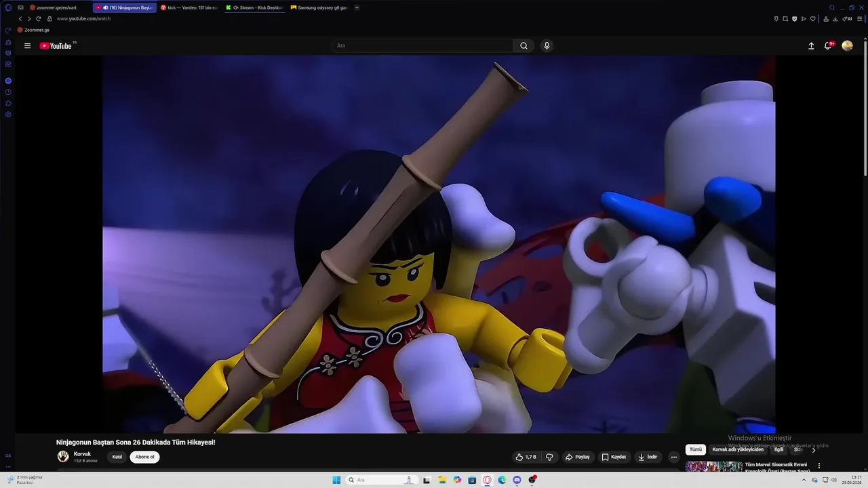
Task: Reload the page with refresh icon
Action: [x=38, y=19]
